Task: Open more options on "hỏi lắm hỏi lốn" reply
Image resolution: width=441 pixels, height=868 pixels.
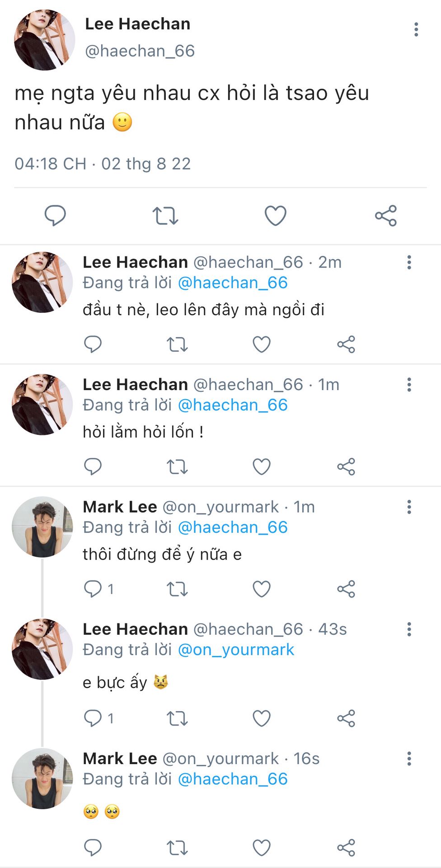Action: [x=409, y=385]
